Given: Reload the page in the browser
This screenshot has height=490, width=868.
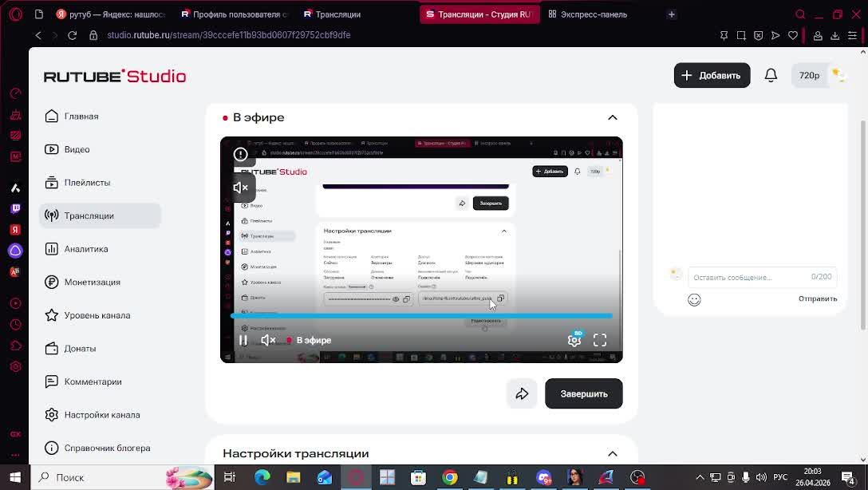Looking at the screenshot, I should click(72, 35).
